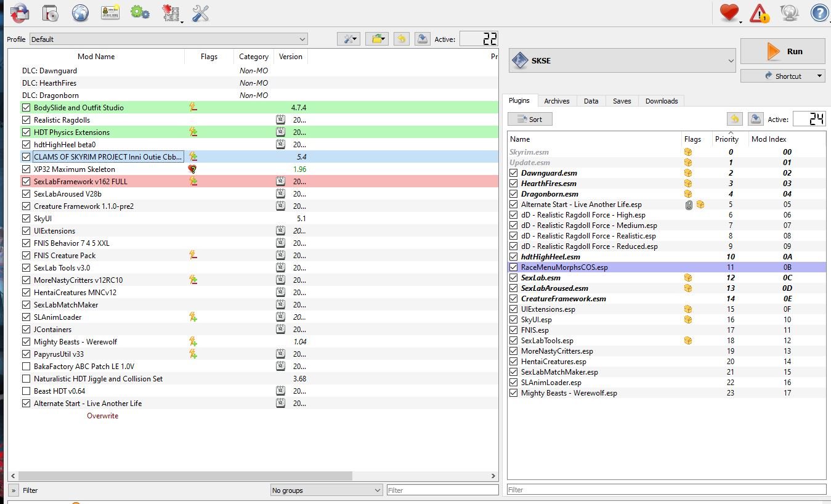Click the flag icon on Mighty Beasts mod
The image size is (831, 504).
(x=193, y=341)
